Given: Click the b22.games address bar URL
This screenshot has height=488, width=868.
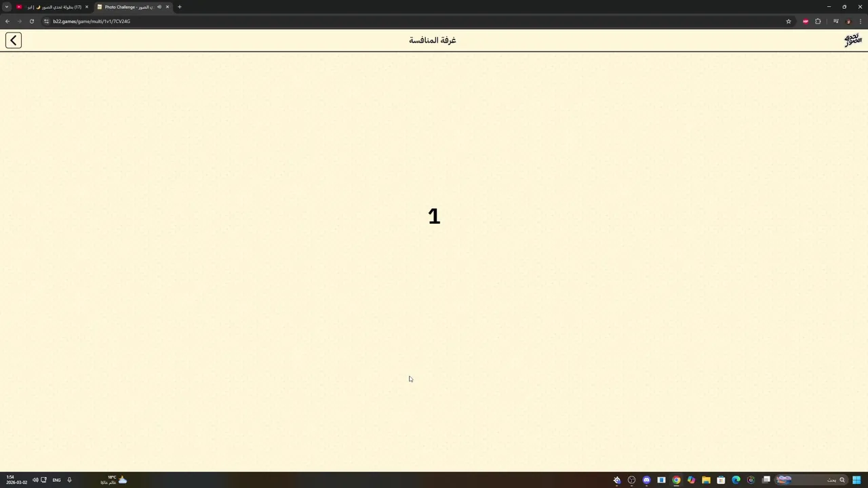Looking at the screenshot, I should pos(92,21).
